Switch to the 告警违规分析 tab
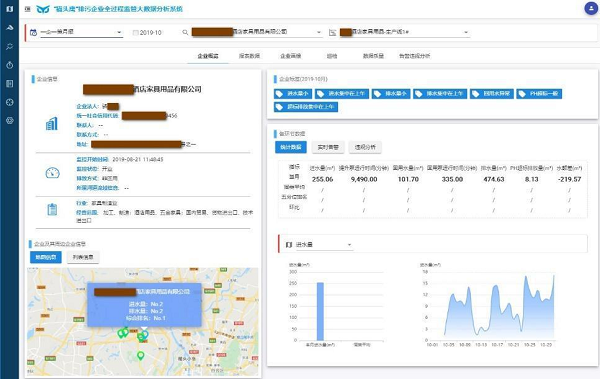 (x=414, y=56)
